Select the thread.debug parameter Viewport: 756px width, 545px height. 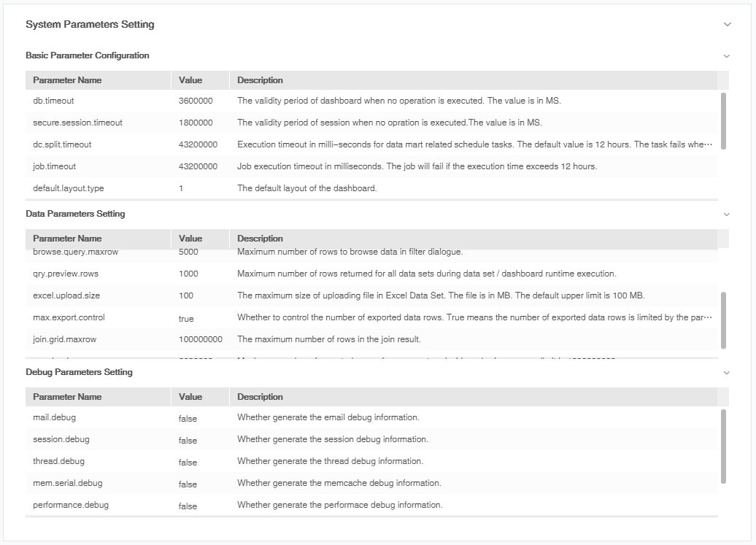point(59,461)
